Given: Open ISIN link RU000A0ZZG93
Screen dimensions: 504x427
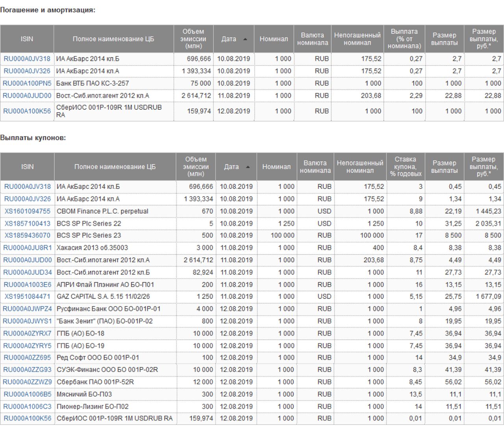Looking at the screenshot, I should (x=28, y=370).
